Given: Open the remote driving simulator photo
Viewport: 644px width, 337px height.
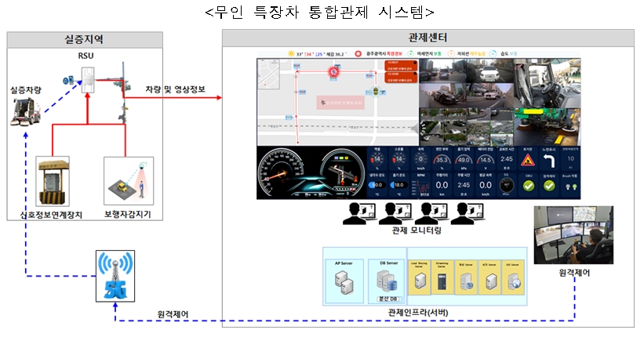Looking at the screenshot, I should click(x=573, y=235).
